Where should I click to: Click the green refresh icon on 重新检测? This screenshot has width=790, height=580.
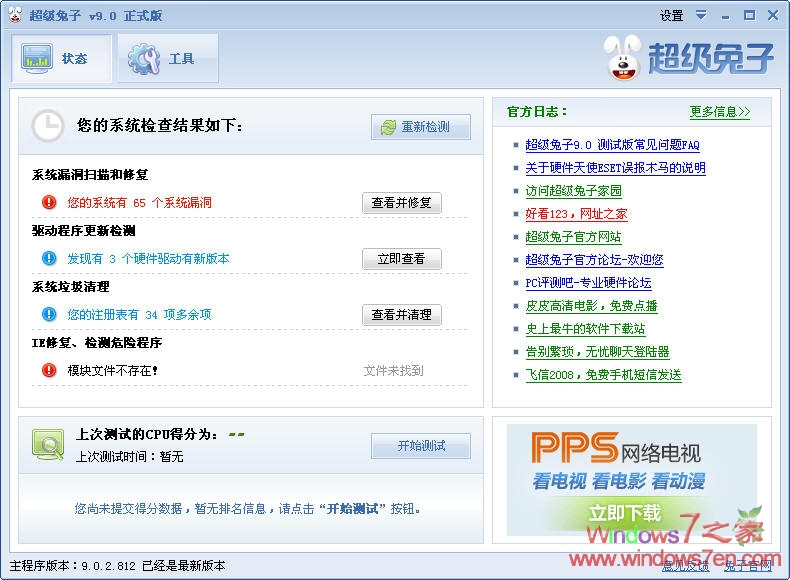(x=388, y=127)
